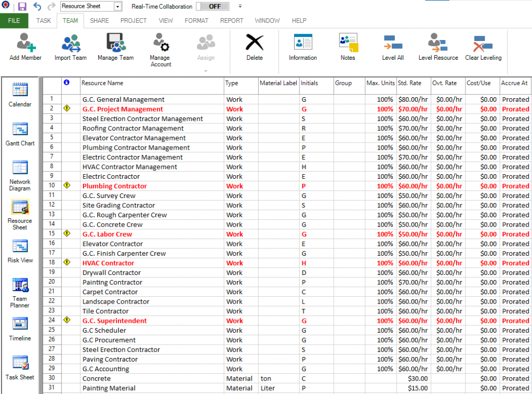Switch to the Risk View
Screen dimensions: 532x394
20,249
